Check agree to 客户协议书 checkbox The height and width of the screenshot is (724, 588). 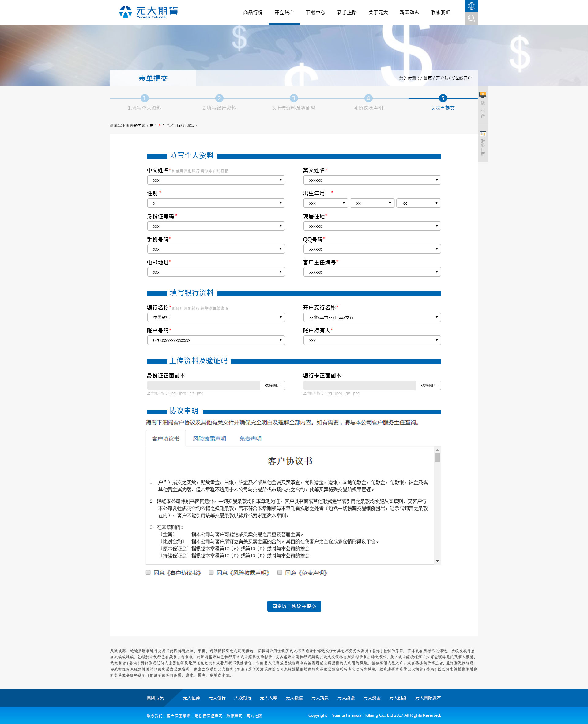[148, 573]
